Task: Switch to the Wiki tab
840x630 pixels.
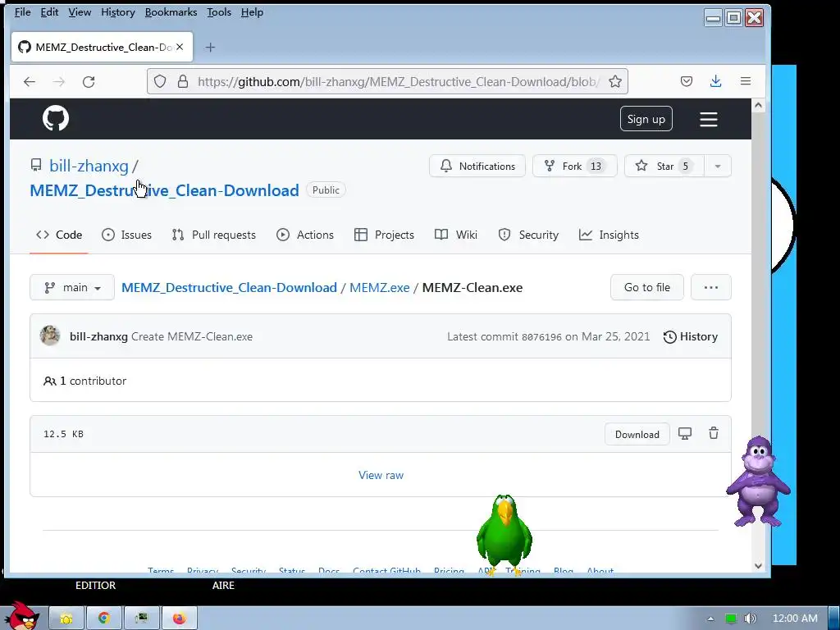Action: [456, 235]
